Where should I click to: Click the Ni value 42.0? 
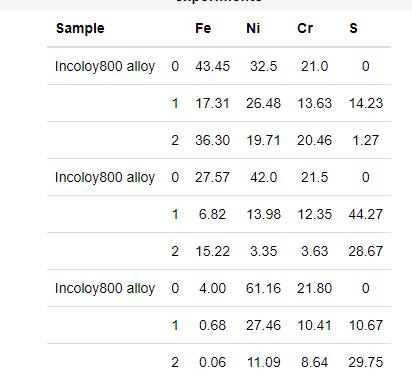pos(263,177)
